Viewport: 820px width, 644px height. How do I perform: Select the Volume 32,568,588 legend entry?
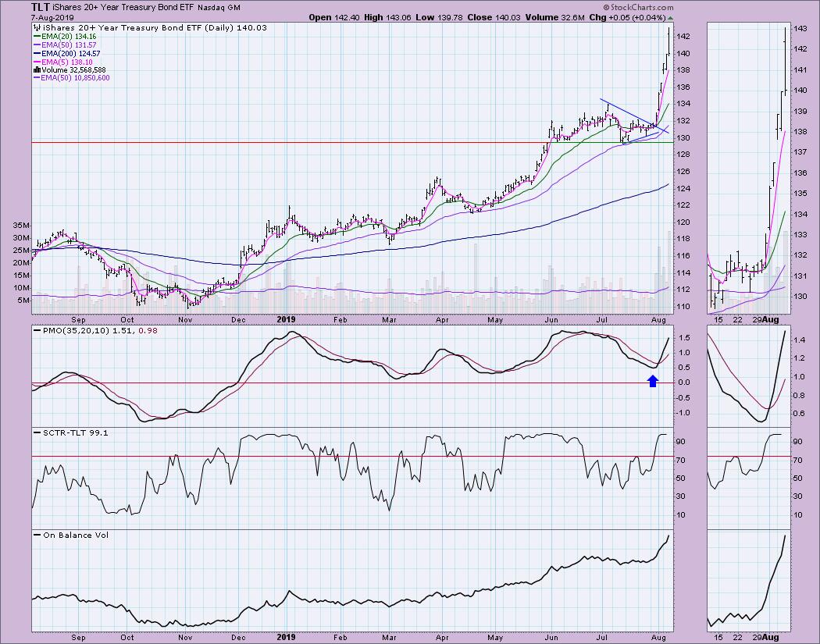pyautogui.click(x=70, y=69)
